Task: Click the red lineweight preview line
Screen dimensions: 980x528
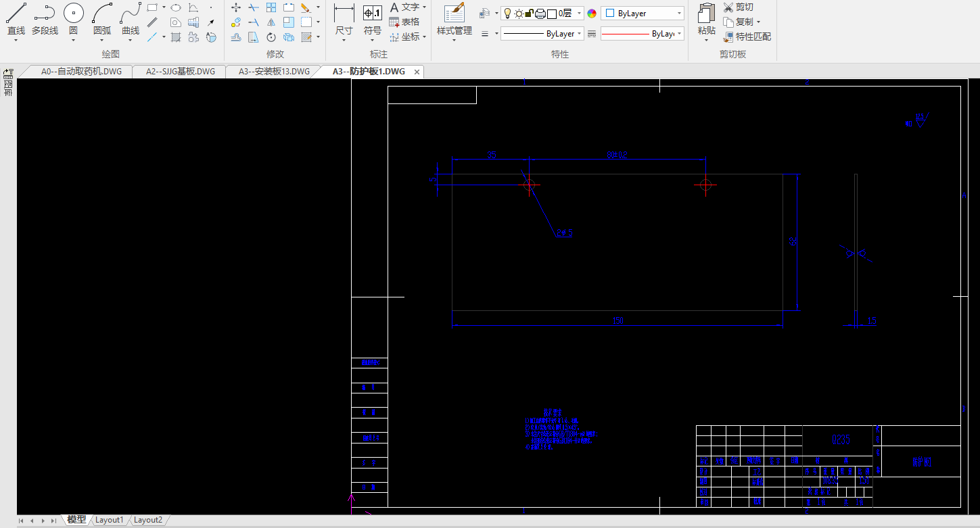Action: (x=626, y=34)
